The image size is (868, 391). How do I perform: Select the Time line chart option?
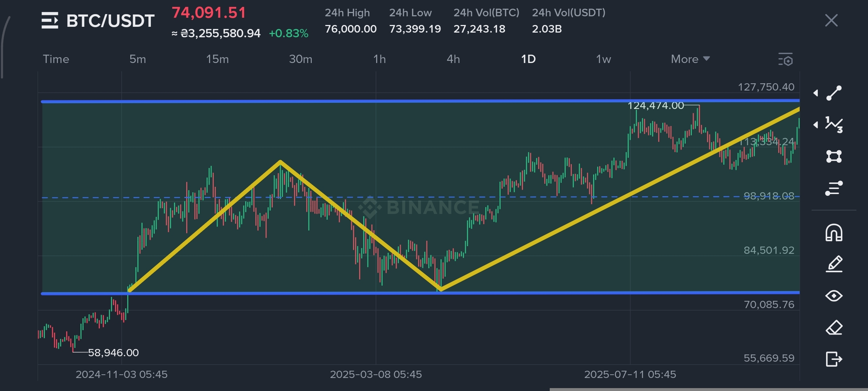pyautogui.click(x=56, y=59)
